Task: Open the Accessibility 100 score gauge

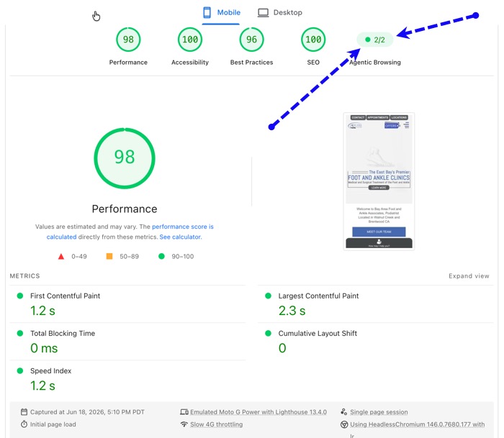Action: coord(190,40)
